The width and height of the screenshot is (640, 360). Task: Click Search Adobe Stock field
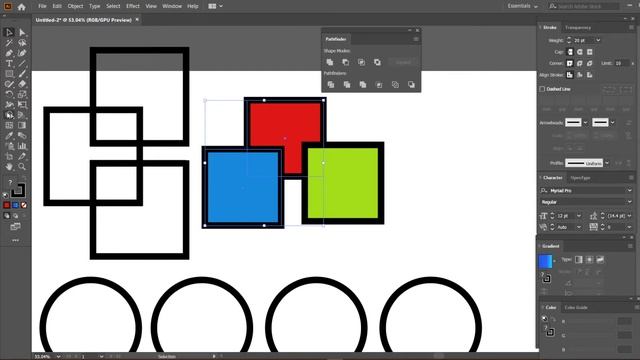pyautogui.click(x=584, y=6)
